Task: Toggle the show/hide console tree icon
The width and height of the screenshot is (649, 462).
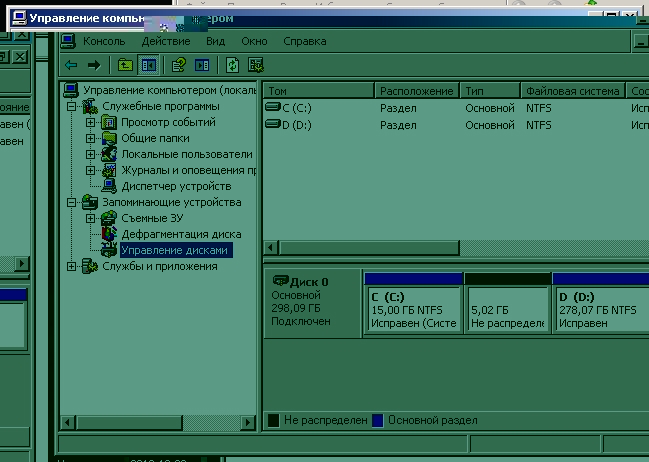Action: click(148, 65)
